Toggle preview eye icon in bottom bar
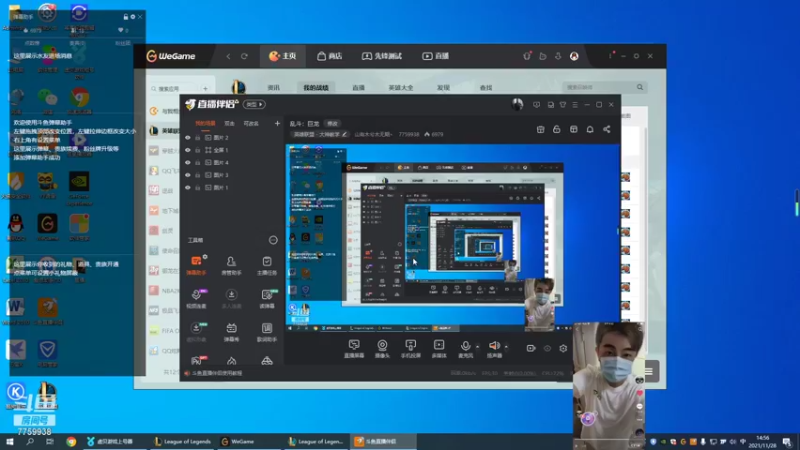This screenshot has width=800, height=450. [547, 348]
